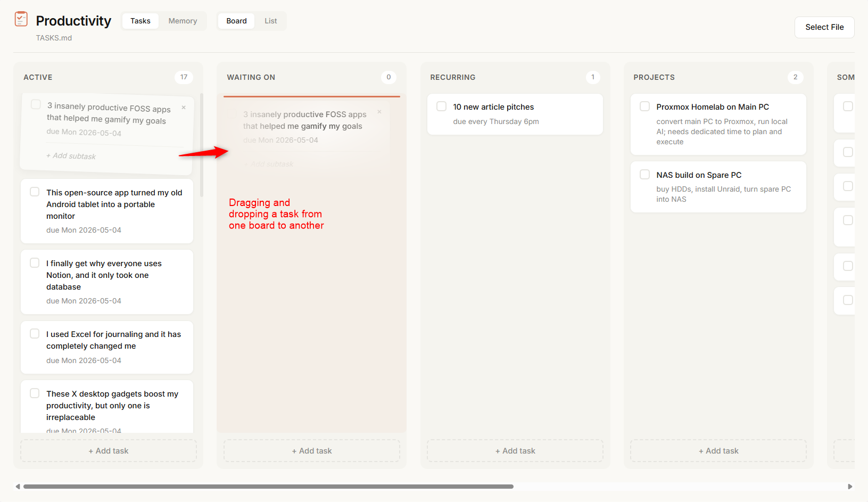Click the Waiting On count badge 0
The height and width of the screenshot is (502, 868).
pyautogui.click(x=388, y=77)
